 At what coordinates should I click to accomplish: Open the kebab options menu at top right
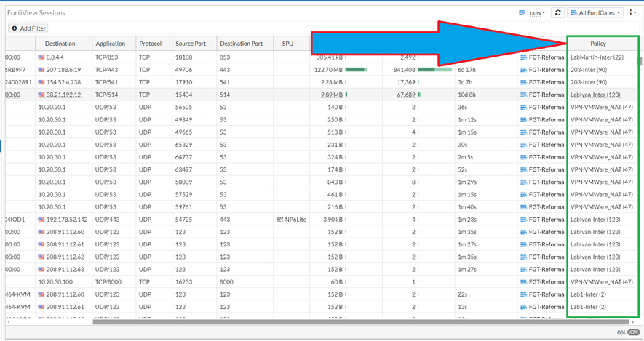pos(632,12)
